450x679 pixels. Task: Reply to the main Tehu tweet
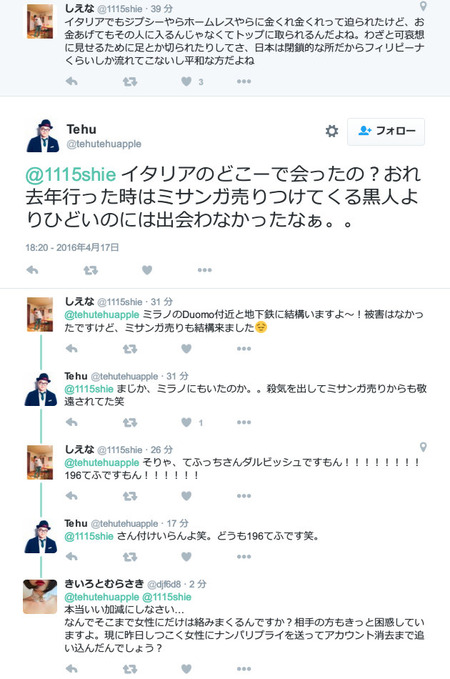pos(32,270)
